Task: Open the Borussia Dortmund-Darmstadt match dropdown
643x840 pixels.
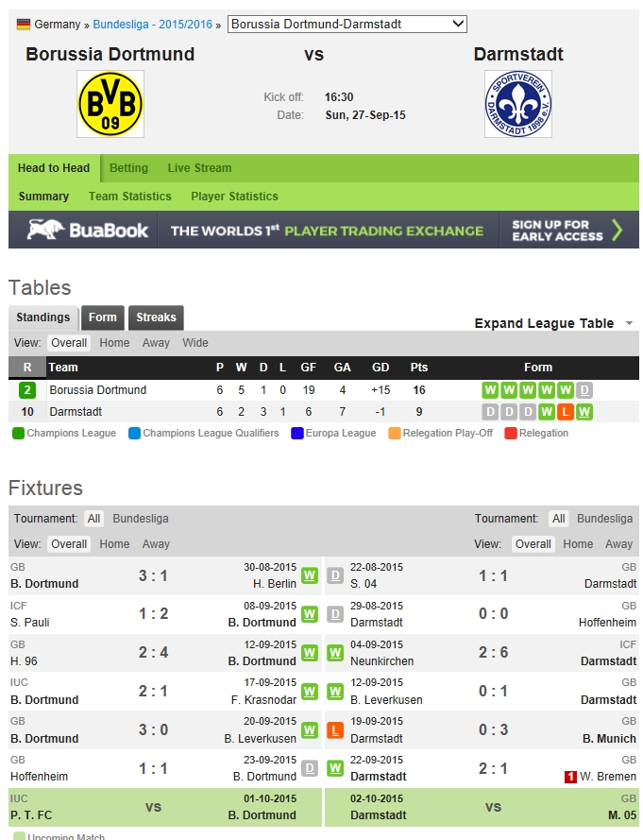Action: [x=347, y=24]
